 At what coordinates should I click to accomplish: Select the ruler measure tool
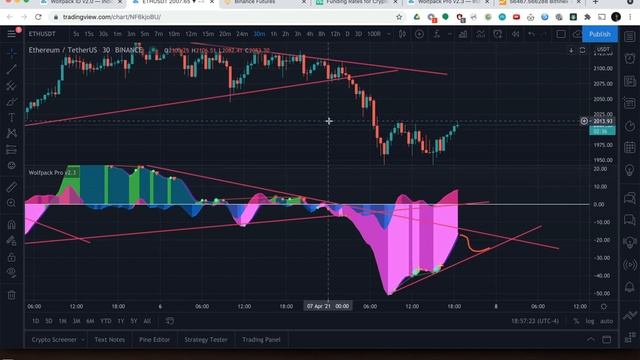pyautogui.click(x=11, y=187)
